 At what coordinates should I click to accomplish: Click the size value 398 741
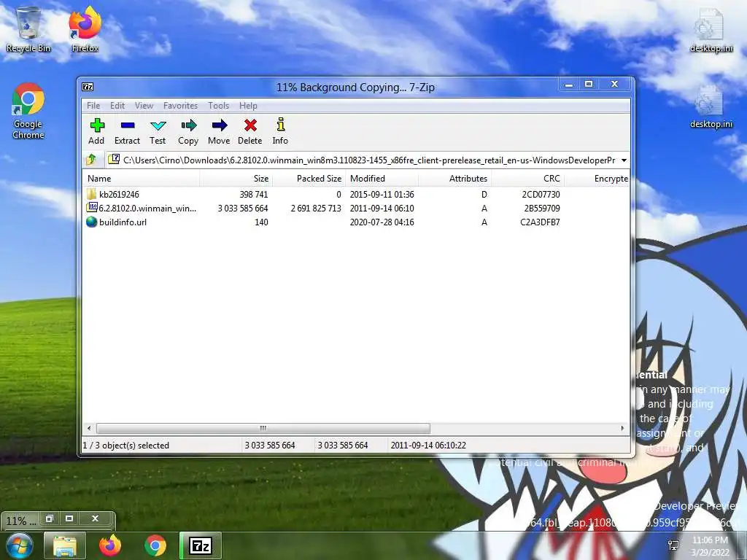tap(253, 194)
